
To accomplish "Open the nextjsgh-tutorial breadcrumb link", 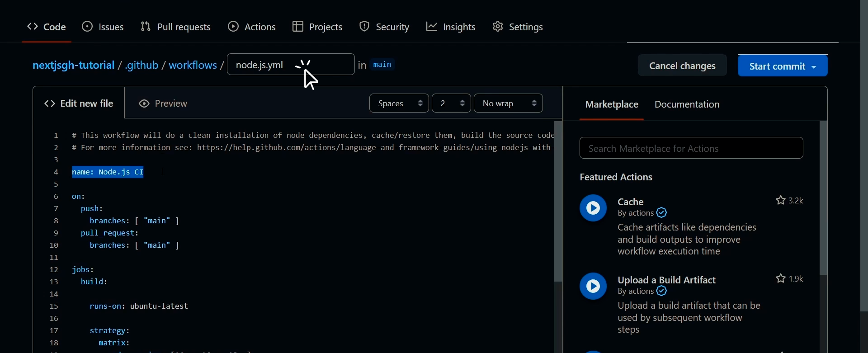I will (x=73, y=66).
